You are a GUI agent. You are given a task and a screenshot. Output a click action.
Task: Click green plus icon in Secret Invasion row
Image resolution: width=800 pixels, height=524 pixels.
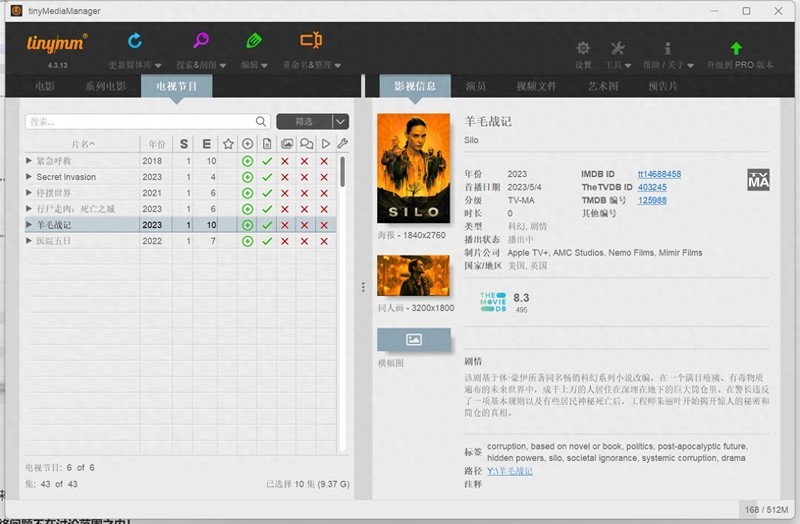click(x=247, y=177)
